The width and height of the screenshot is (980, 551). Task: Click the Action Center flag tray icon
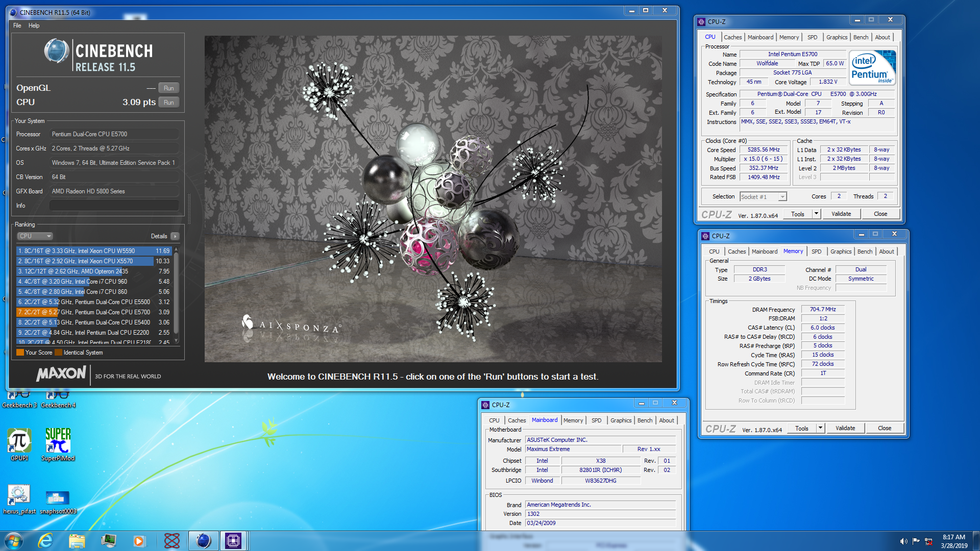click(x=916, y=541)
